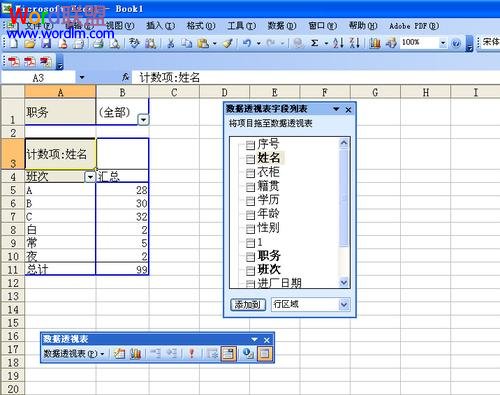Click the New workbook icon

[14, 43]
